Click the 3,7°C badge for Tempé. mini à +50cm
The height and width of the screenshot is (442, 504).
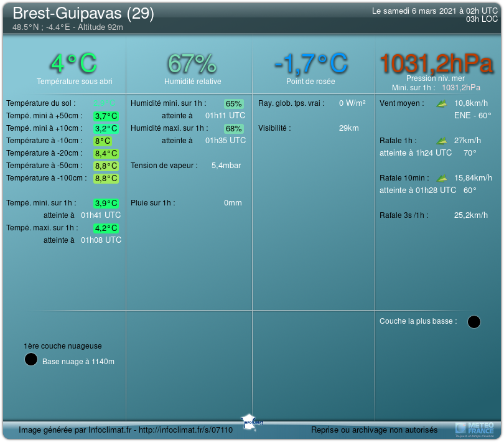coord(106,116)
